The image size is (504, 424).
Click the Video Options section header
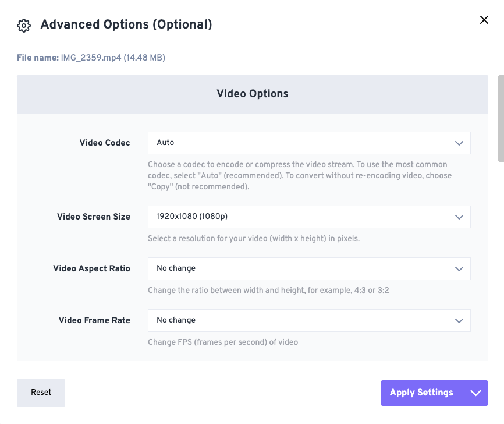coord(253,94)
